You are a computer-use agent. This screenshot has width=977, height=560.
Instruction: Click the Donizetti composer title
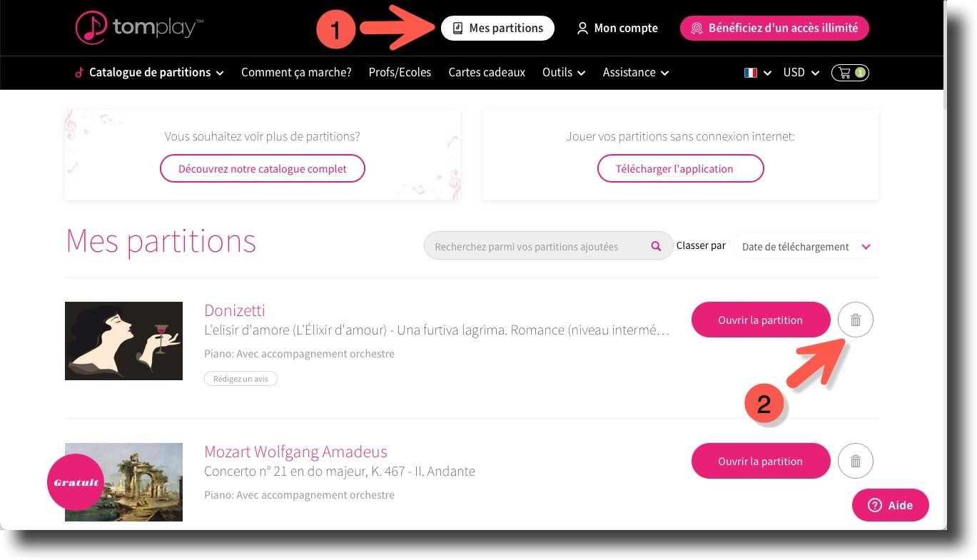(x=235, y=310)
